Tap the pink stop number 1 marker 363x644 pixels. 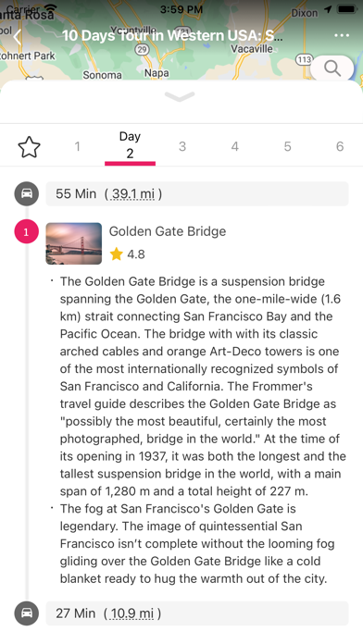tap(26, 231)
